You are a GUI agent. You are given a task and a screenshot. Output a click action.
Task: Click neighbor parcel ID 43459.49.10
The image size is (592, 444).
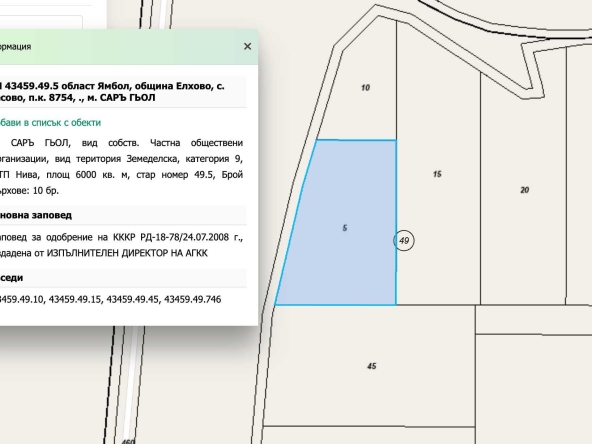(x=22, y=299)
